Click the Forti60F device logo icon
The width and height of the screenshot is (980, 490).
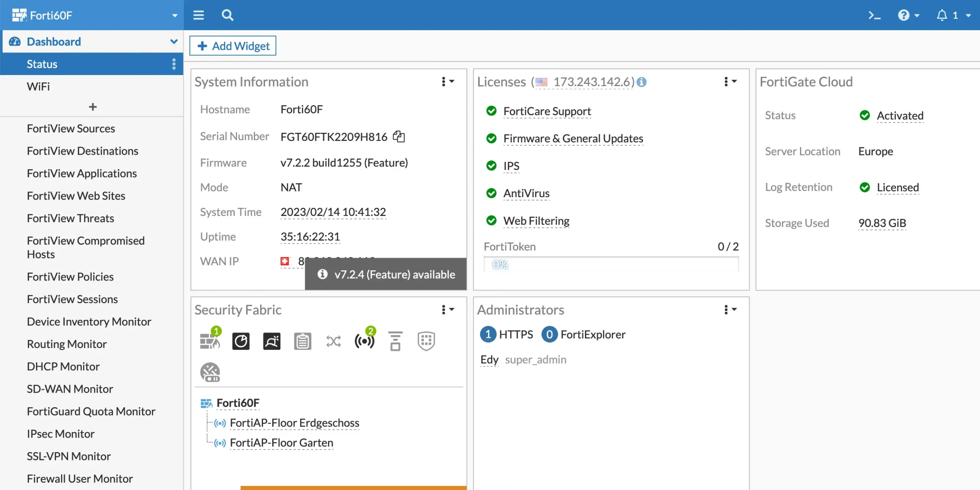point(19,15)
